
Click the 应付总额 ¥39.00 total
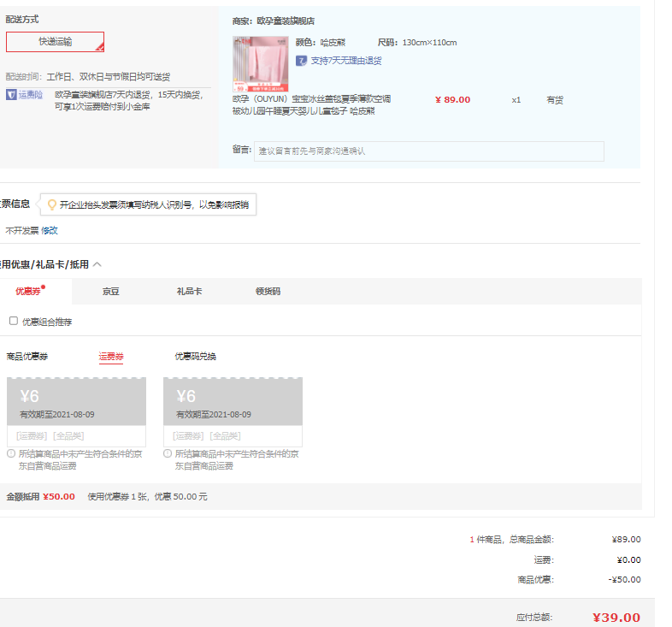[616, 618]
